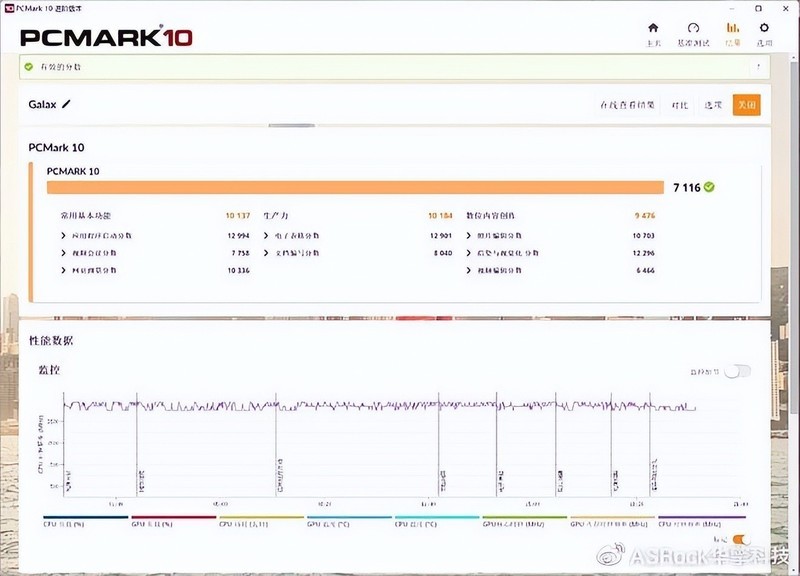The width and height of the screenshot is (800, 576).
Task: Click the green GPU clock (MHz) legend
Action: [x=524, y=521]
